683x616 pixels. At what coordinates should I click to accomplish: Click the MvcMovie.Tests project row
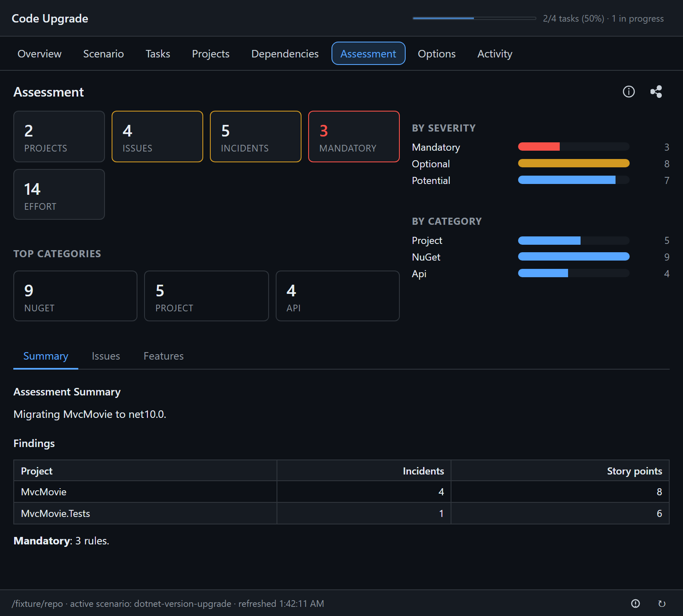341,514
